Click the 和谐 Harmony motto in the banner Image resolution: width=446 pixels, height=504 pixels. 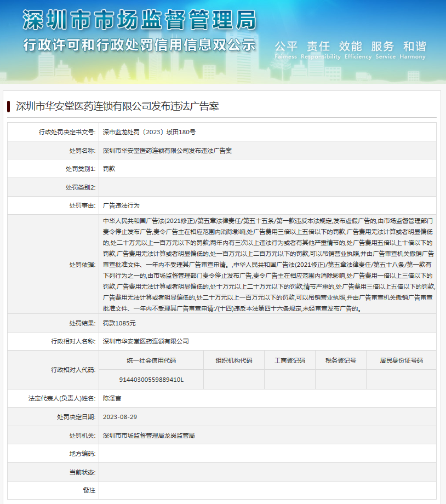pos(413,50)
